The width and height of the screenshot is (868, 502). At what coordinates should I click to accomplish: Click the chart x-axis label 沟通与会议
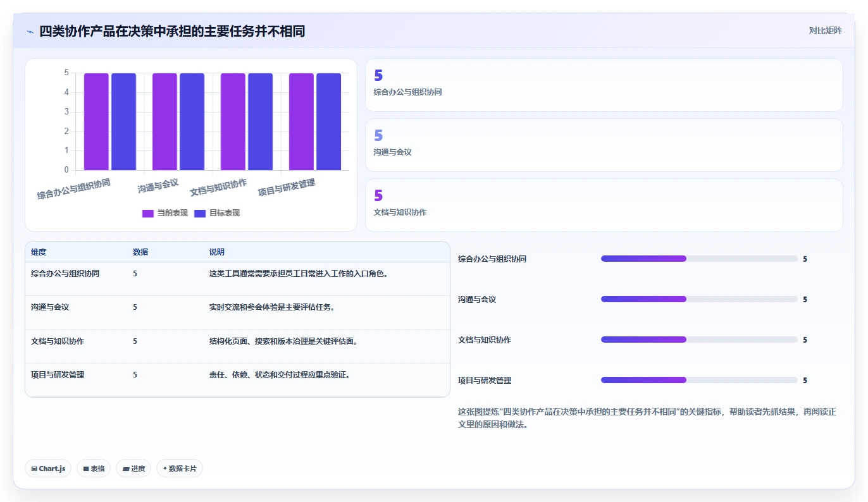point(158,186)
